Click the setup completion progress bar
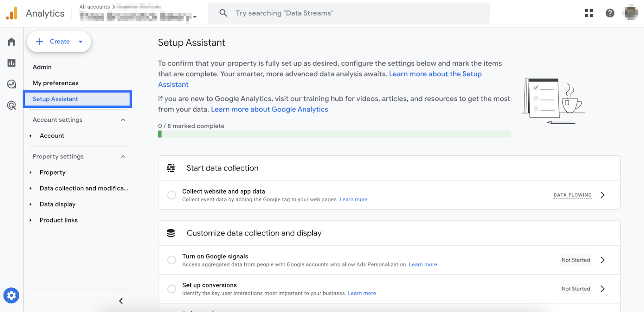The height and width of the screenshot is (312, 644). click(x=334, y=134)
